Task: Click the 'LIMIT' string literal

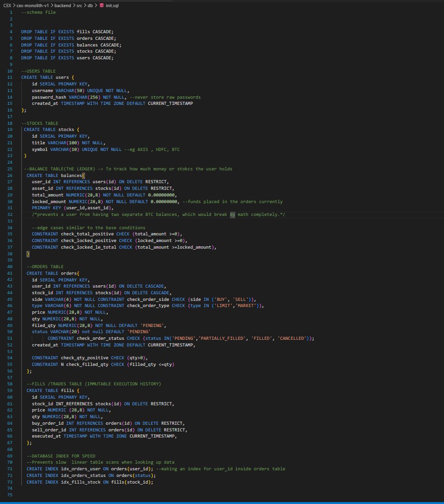Action: pos(223,306)
